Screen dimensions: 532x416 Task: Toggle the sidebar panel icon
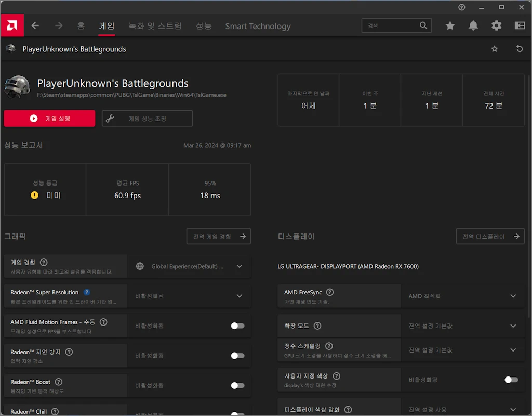point(520,25)
